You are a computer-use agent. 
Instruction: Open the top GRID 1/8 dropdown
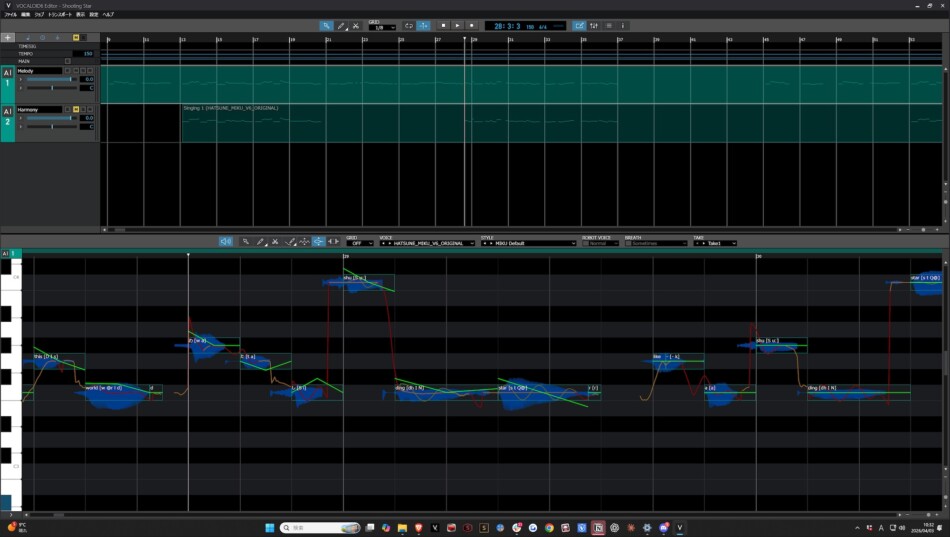(x=381, y=28)
